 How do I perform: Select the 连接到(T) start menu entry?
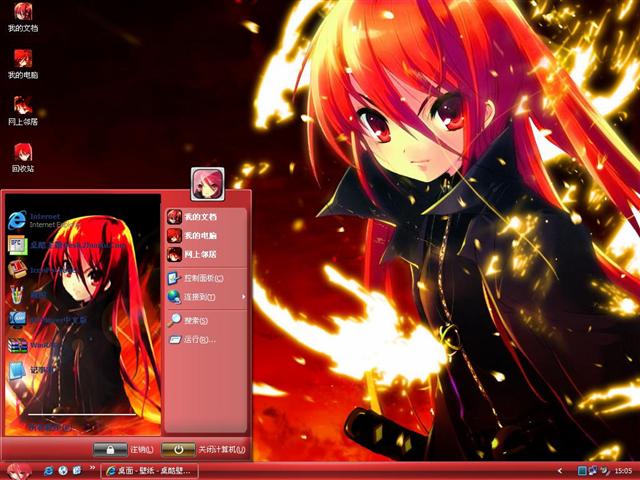[206, 297]
